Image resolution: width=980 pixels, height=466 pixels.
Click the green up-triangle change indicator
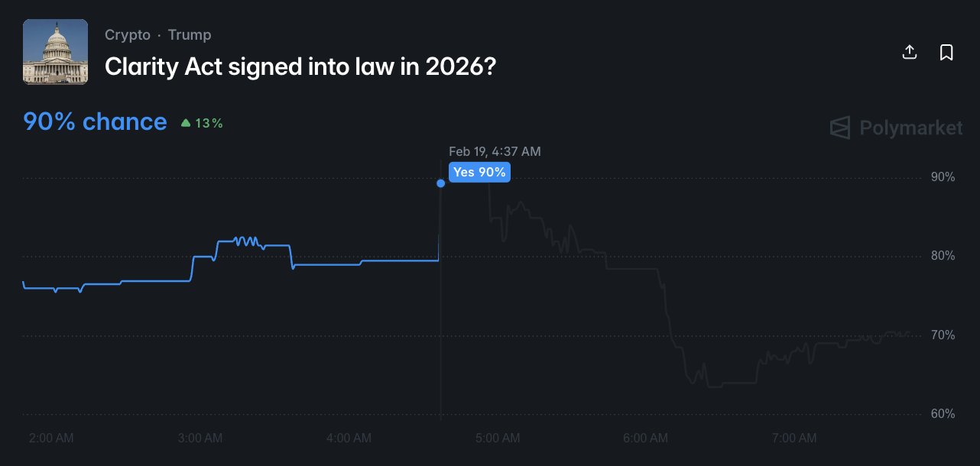pyautogui.click(x=185, y=122)
